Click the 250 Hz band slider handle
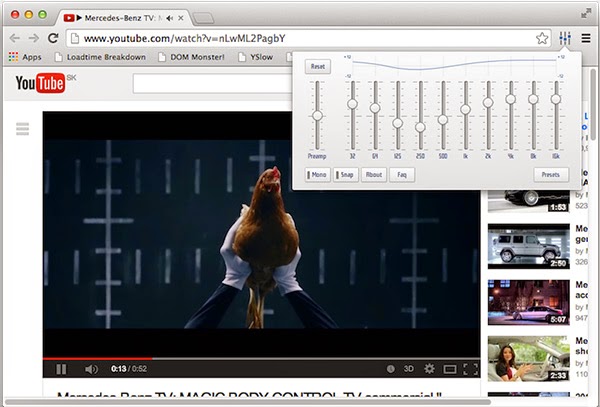 420,127
